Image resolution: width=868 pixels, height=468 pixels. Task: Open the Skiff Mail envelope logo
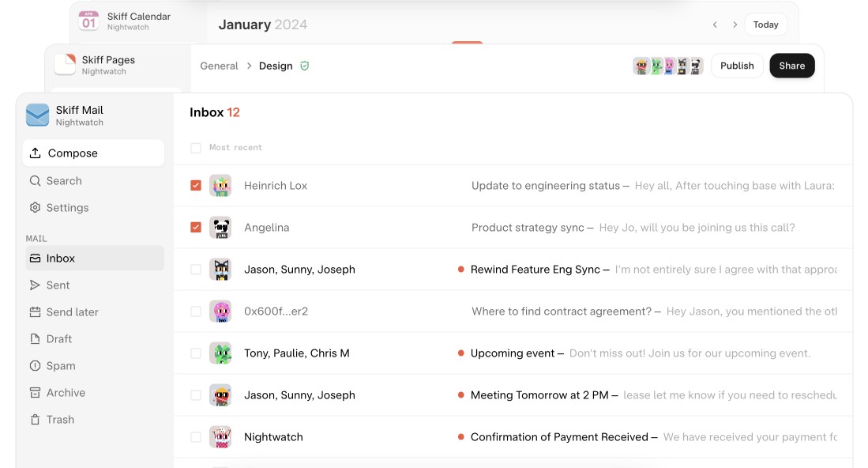[x=38, y=115]
